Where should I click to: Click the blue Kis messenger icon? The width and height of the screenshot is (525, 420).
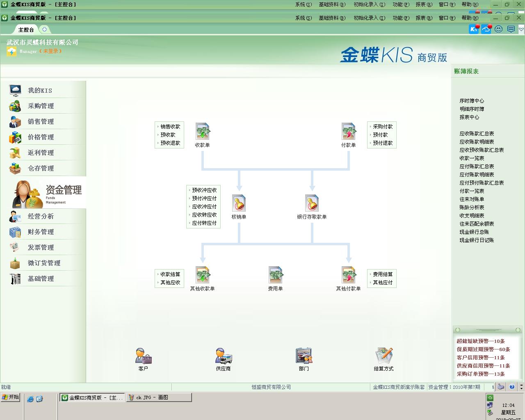coord(474,29)
